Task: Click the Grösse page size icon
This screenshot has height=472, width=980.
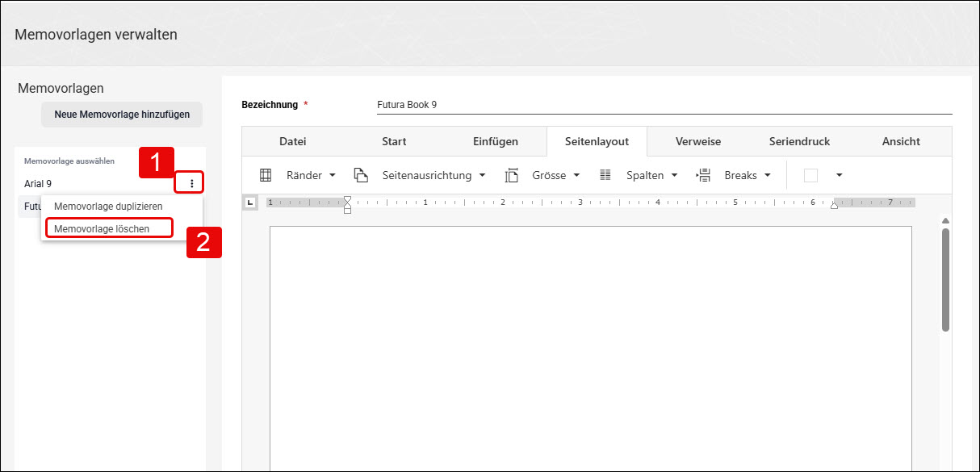Action: click(511, 175)
